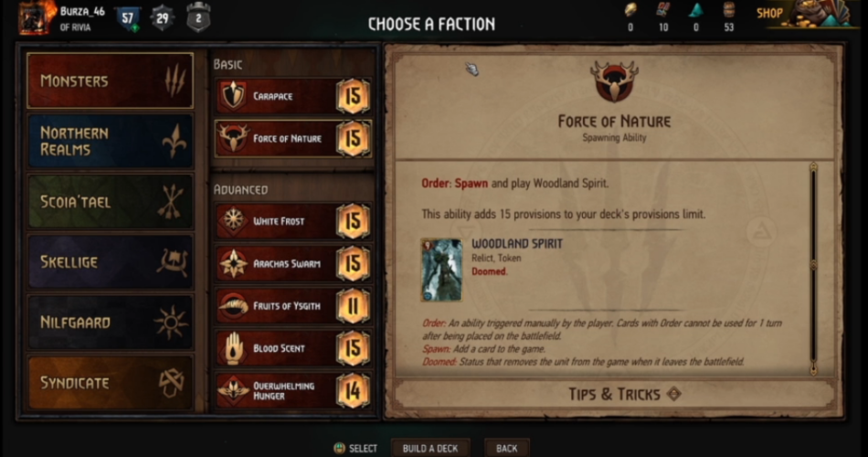The image size is (868, 457).
Task: Click the player avatar portrait icon
Action: [x=36, y=17]
